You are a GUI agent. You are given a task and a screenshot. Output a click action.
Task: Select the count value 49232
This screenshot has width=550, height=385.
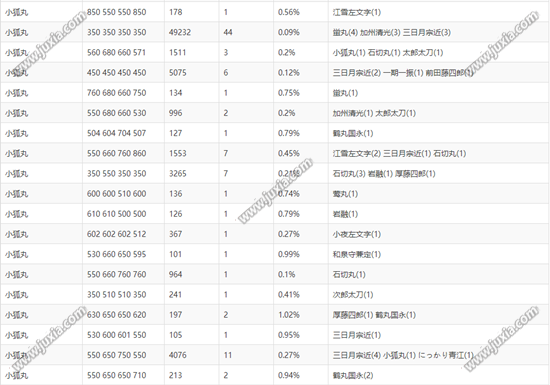180,33
